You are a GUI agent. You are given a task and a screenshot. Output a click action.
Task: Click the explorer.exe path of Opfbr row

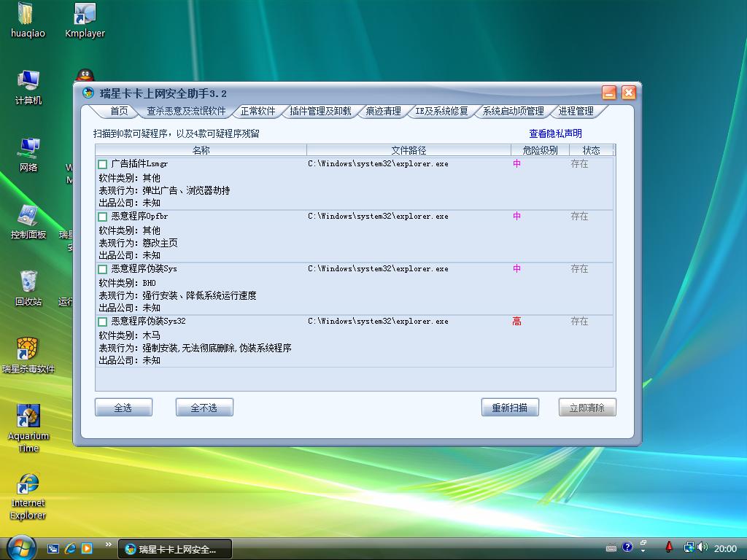tap(378, 216)
